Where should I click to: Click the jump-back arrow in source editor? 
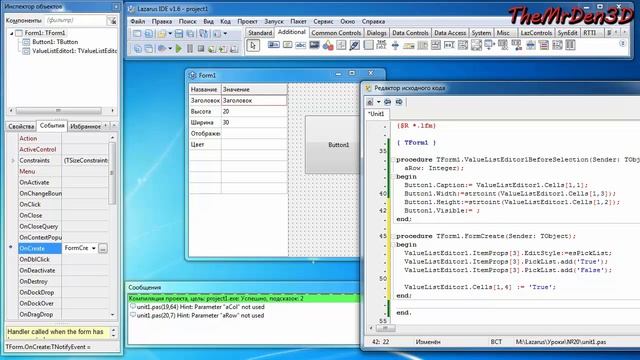coord(387,102)
